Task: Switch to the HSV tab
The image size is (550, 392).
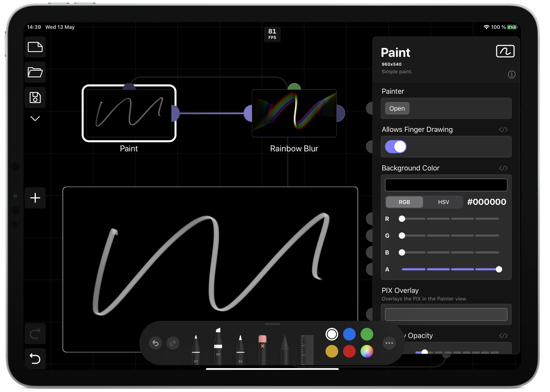Action: 443,202
